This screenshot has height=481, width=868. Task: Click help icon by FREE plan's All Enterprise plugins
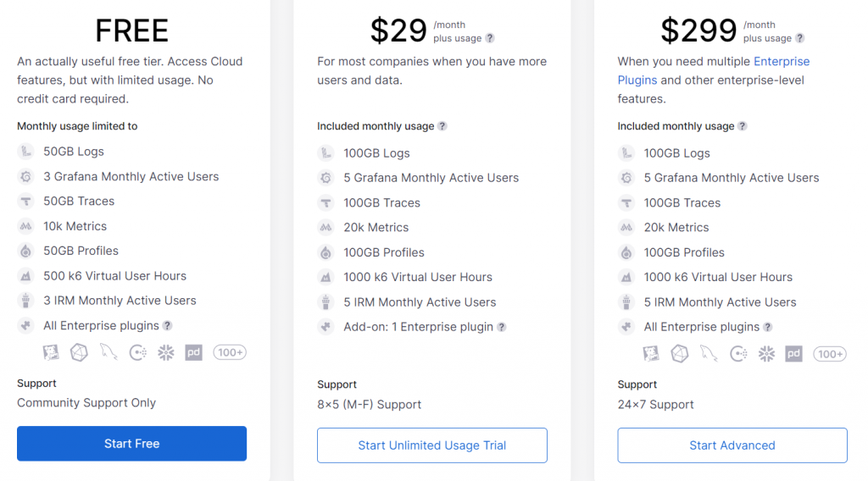tap(168, 326)
